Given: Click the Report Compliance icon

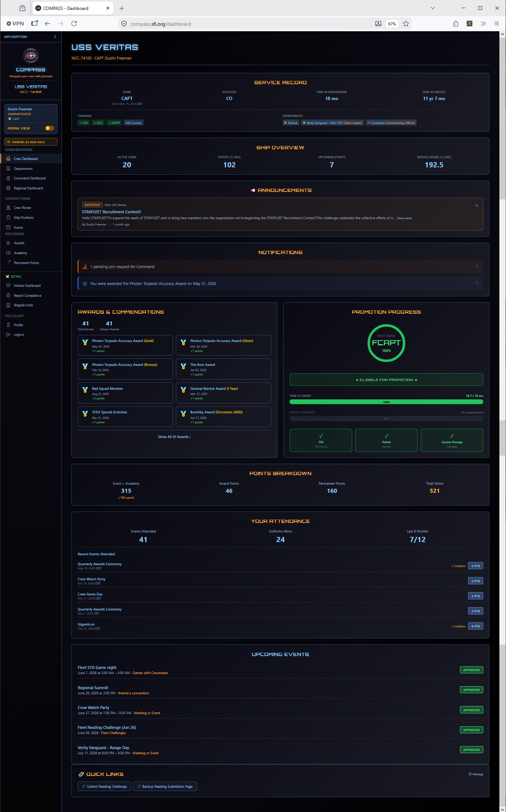Looking at the screenshot, I should 8,296.
